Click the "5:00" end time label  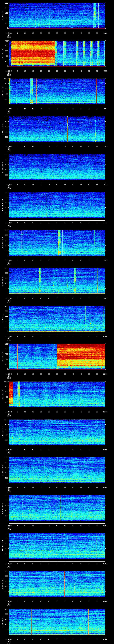(105, 147)
